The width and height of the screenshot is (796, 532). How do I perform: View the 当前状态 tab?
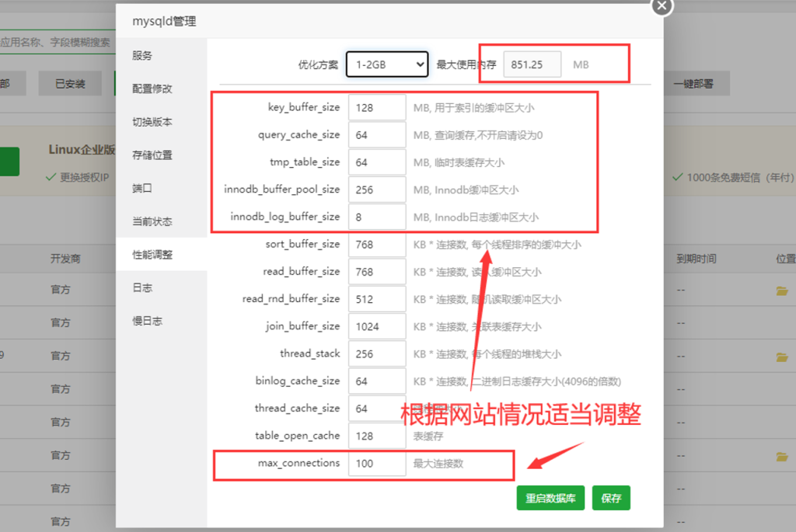[x=152, y=221]
